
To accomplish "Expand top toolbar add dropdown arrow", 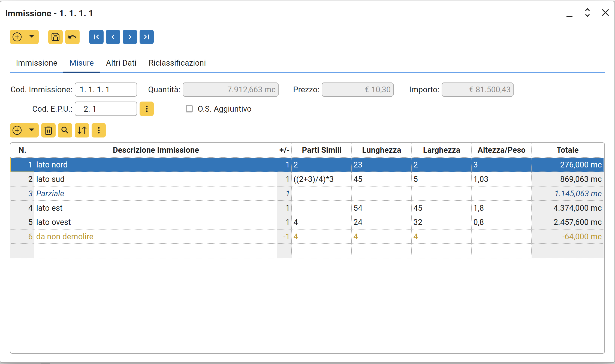I will 32,36.
